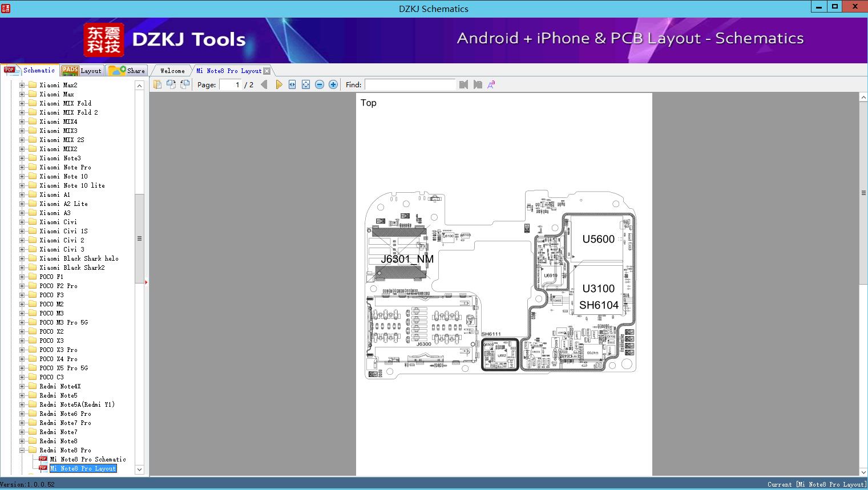This screenshot has height=490, width=868.
Task: Click the page number input field
Action: [230, 84]
